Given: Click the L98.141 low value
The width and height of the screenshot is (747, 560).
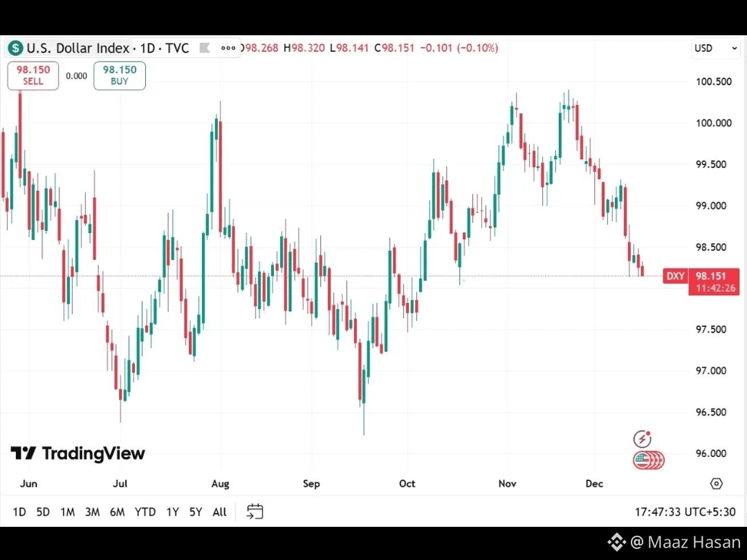Looking at the screenshot, I should (x=349, y=48).
